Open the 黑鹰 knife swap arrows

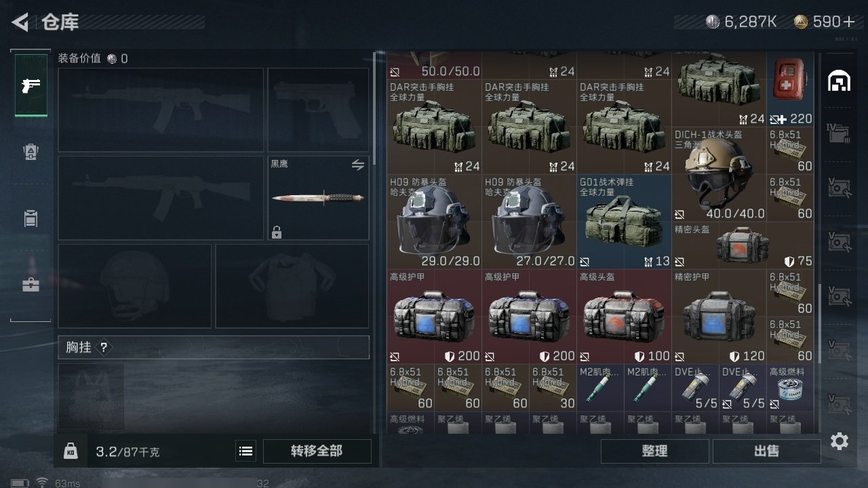[x=357, y=165]
